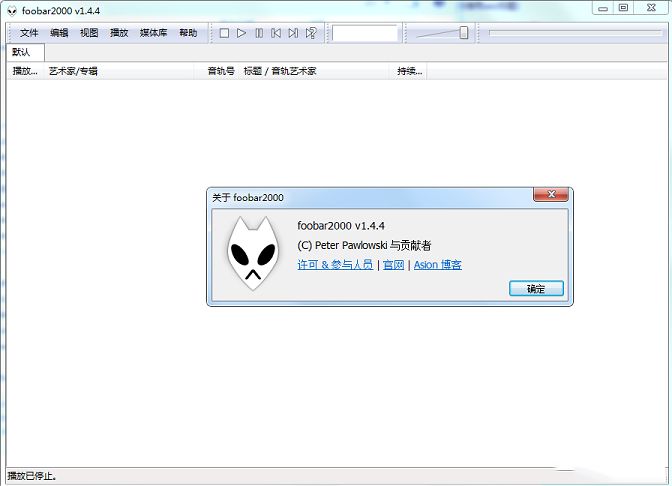672x486 pixels.
Task: Click 标题 / 音轨艺术家 column header
Action: 315,71
